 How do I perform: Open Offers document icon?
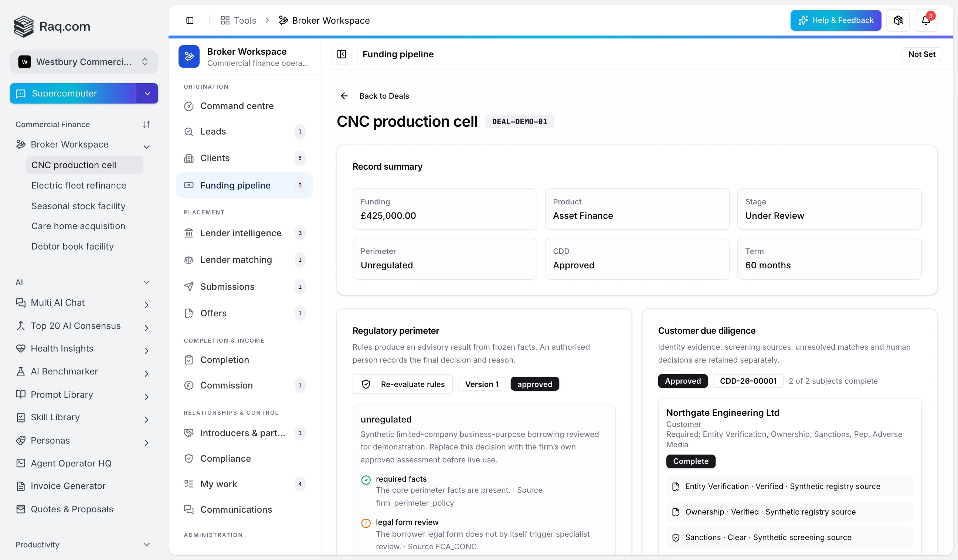[x=188, y=313]
